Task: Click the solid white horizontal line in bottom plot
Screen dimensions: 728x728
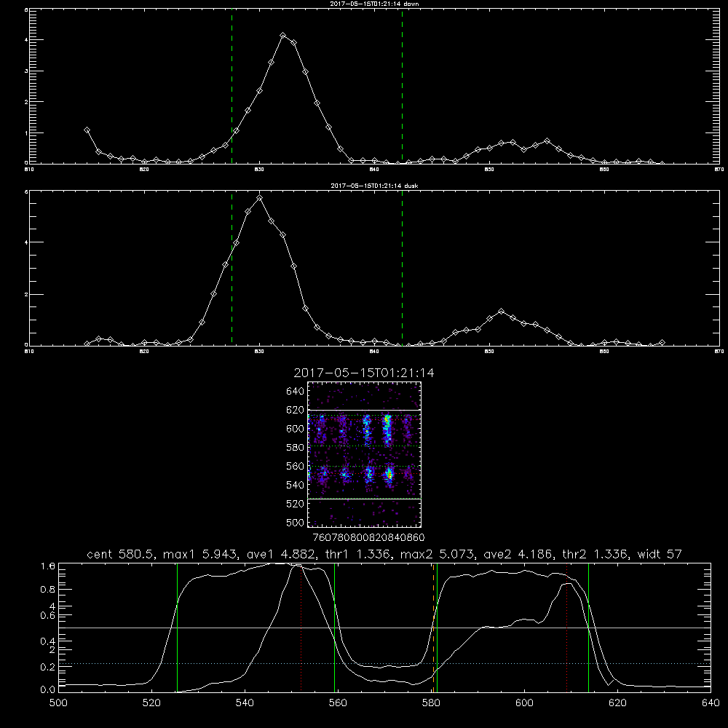Action: pyautogui.click(x=384, y=628)
